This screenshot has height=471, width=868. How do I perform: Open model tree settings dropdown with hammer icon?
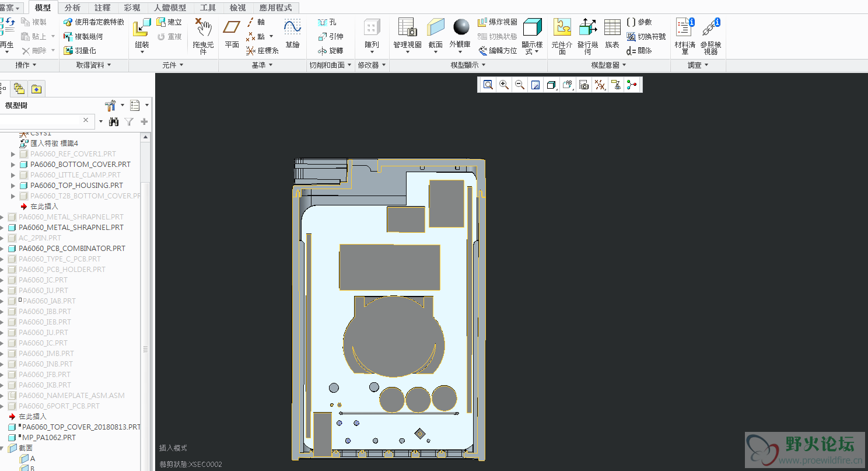coord(114,105)
